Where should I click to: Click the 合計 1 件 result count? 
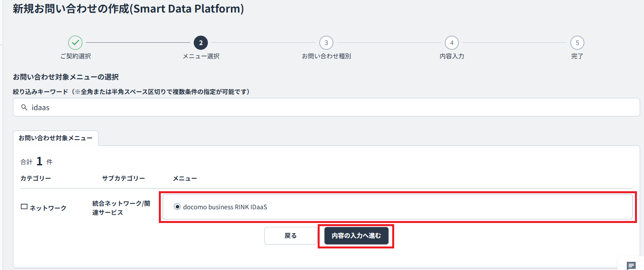36,161
